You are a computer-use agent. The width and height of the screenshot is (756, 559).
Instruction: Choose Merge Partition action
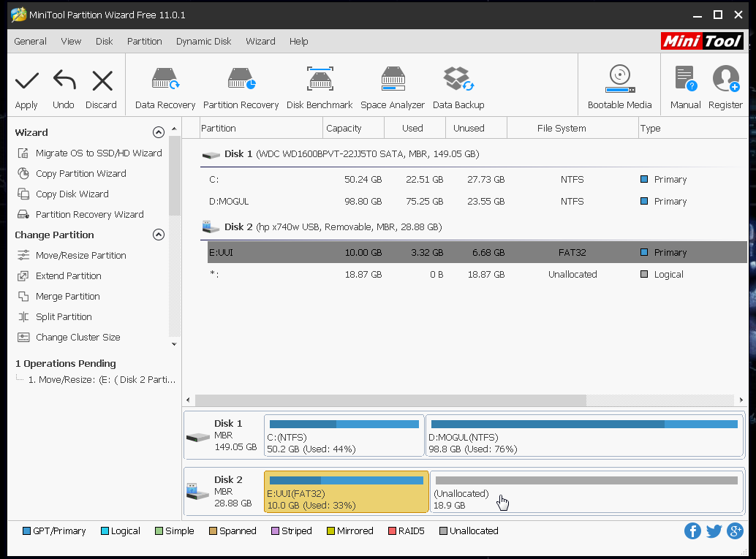(58, 297)
